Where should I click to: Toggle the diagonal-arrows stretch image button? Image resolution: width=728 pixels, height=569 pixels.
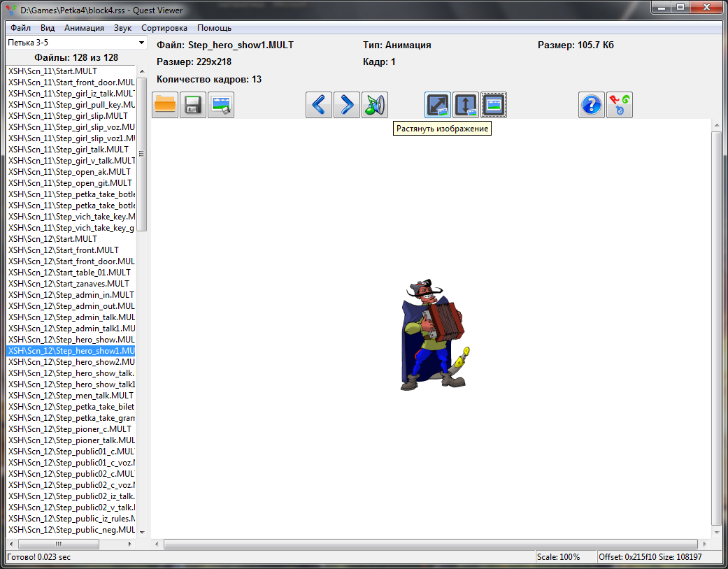438,105
